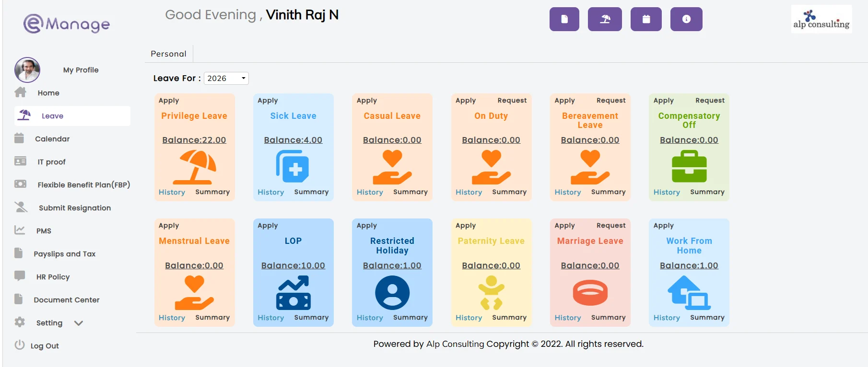This screenshot has width=868, height=367.
Task: Click the Privilege Leave umbrella icon
Action: (x=194, y=167)
